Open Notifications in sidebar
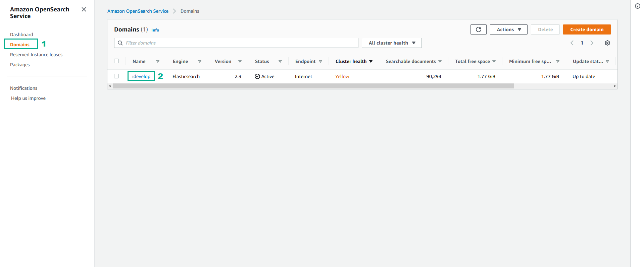644x267 pixels. [23, 88]
